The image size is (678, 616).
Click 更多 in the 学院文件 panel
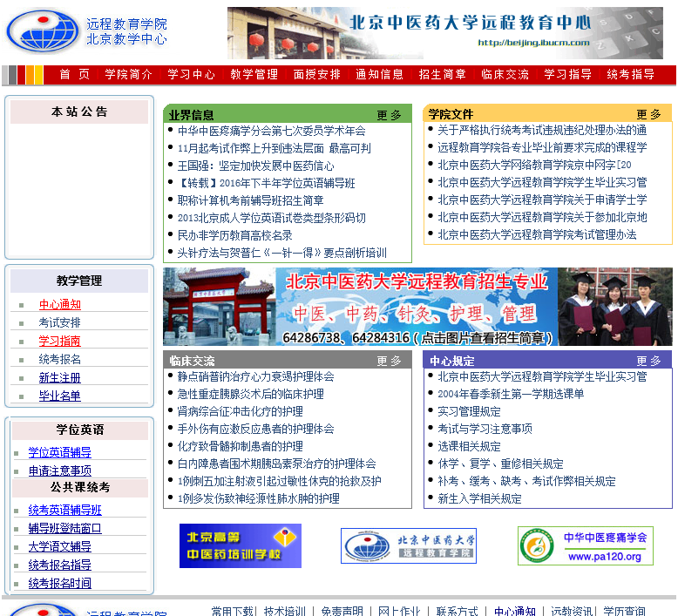pyautogui.click(x=648, y=114)
